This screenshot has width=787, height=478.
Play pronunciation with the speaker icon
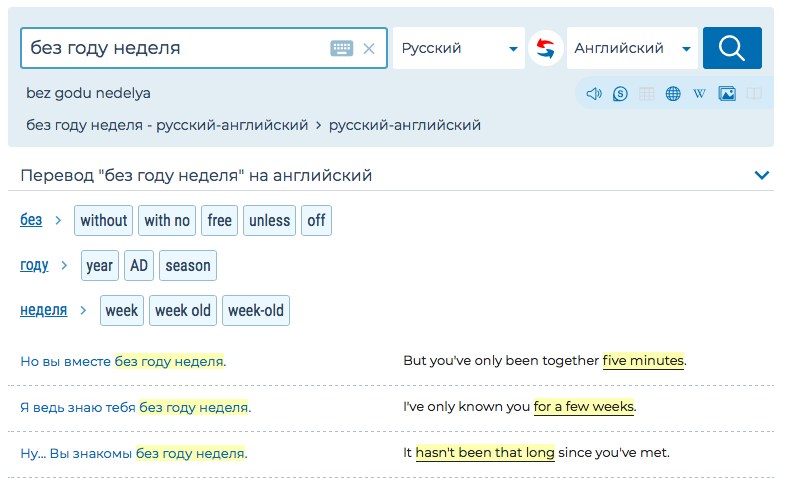click(594, 93)
